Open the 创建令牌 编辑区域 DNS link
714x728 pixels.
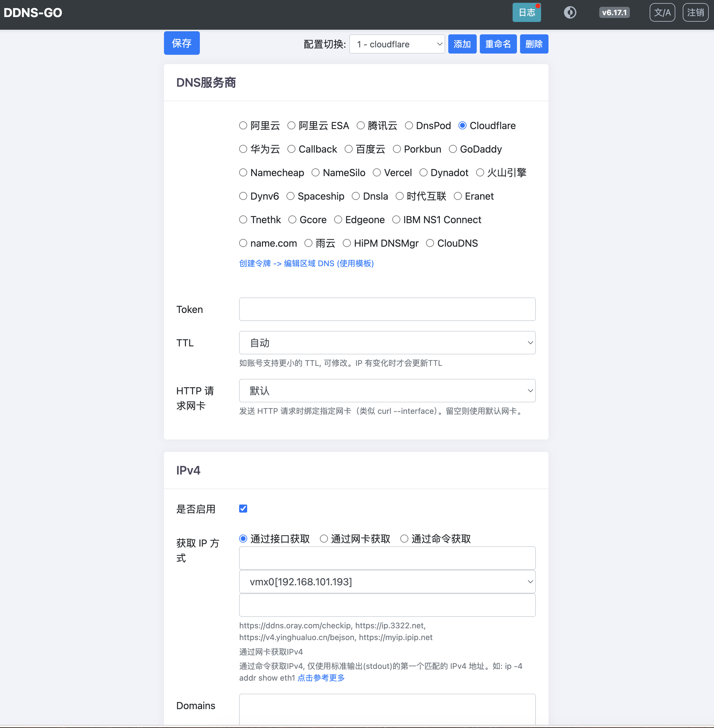coord(306,263)
